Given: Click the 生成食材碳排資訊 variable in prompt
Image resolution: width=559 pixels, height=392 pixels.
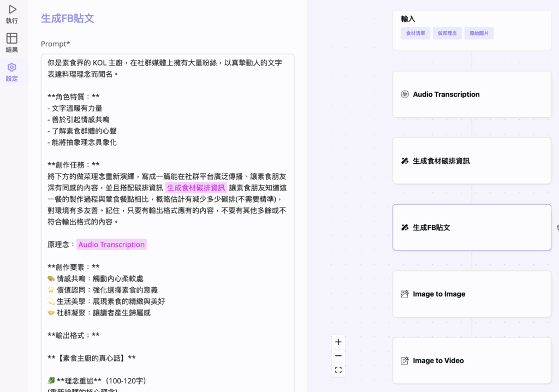Looking at the screenshot, I should point(196,188).
